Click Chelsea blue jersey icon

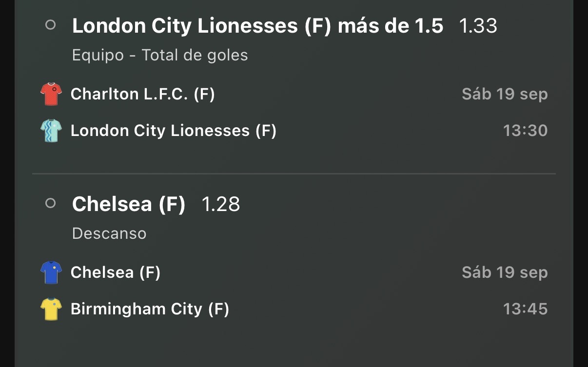point(51,272)
